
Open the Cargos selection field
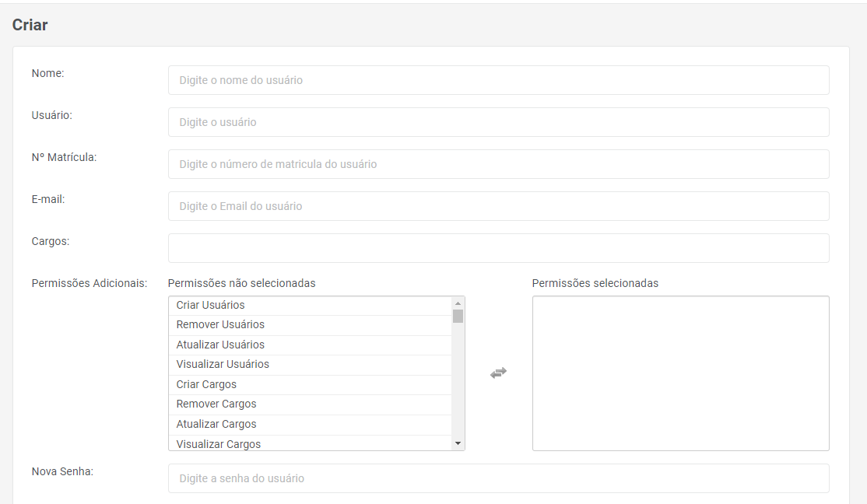coord(498,248)
